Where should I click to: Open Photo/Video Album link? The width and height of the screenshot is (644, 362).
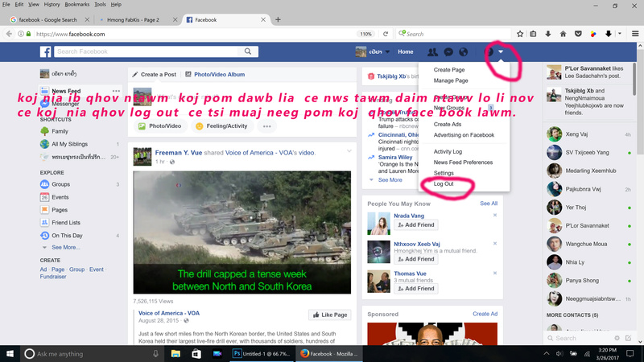(219, 75)
